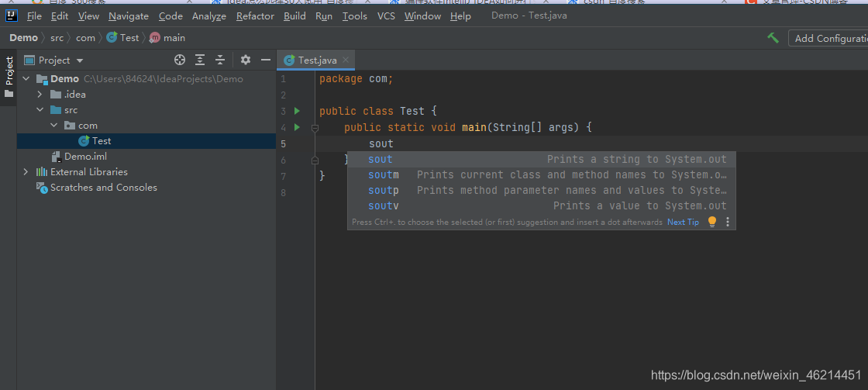Switch to the Test.java editor tab
868x390 pixels.
pyautogui.click(x=316, y=60)
